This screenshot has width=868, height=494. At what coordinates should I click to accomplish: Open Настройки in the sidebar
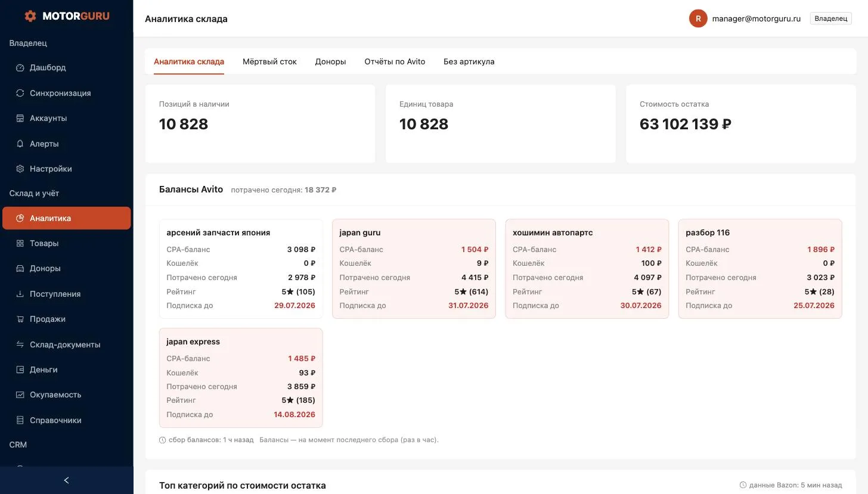point(67,169)
